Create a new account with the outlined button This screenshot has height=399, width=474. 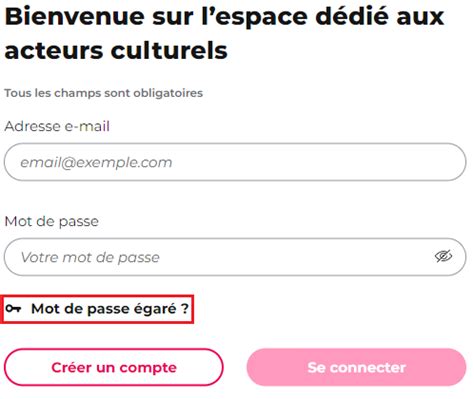pyautogui.click(x=114, y=367)
